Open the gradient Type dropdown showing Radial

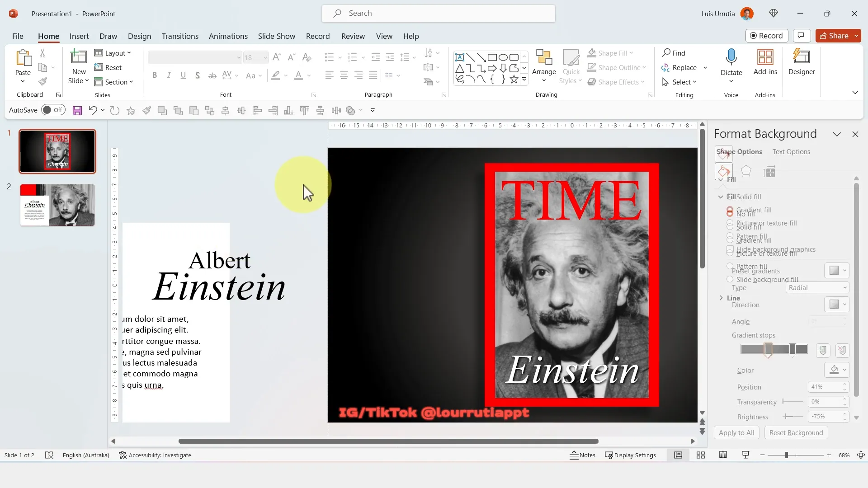click(x=817, y=288)
